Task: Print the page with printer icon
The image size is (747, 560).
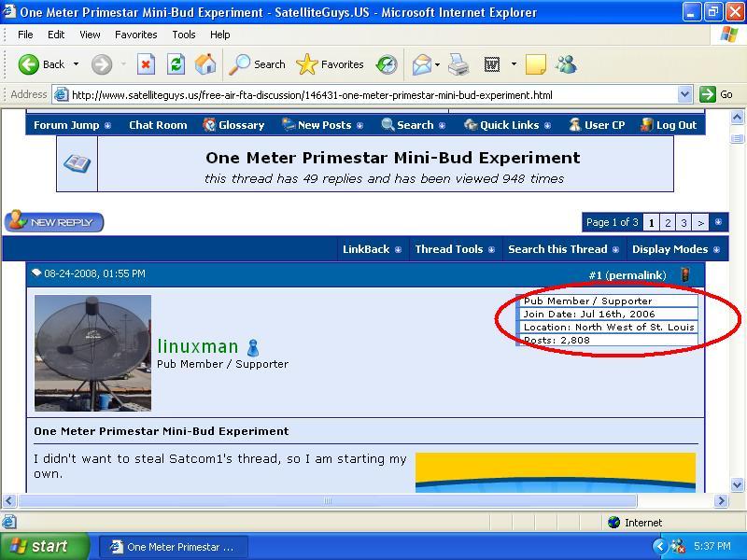Action: click(x=458, y=64)
